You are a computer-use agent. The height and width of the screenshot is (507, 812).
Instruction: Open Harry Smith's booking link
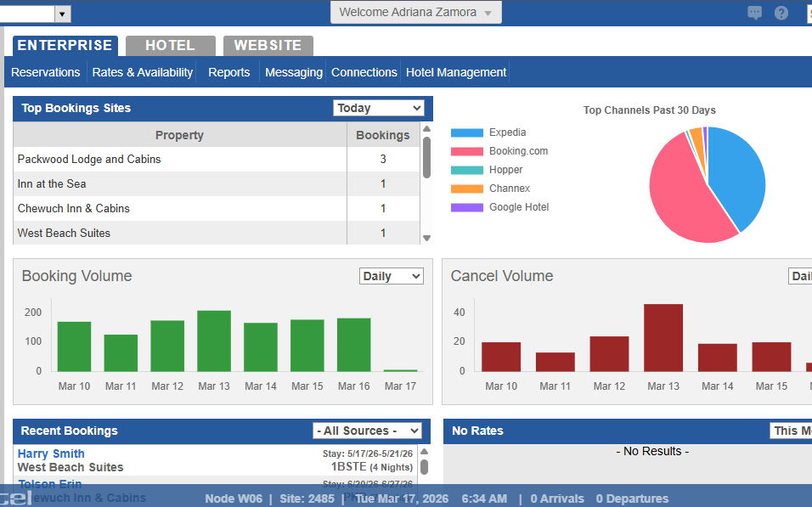[51, 453]
